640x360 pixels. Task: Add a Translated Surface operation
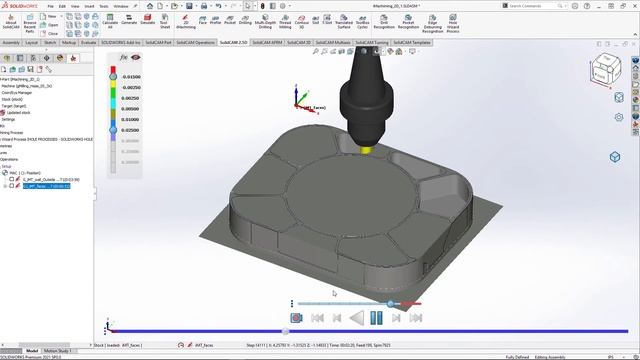tap(344, 21)
